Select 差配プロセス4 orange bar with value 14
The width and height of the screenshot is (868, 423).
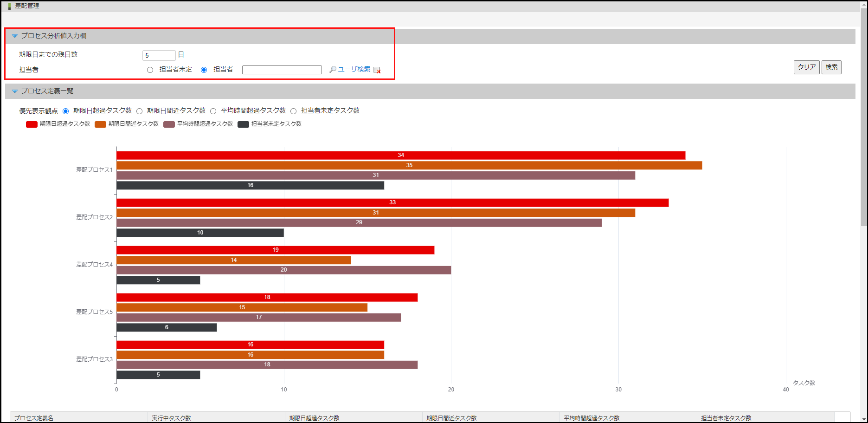[233, 260]
